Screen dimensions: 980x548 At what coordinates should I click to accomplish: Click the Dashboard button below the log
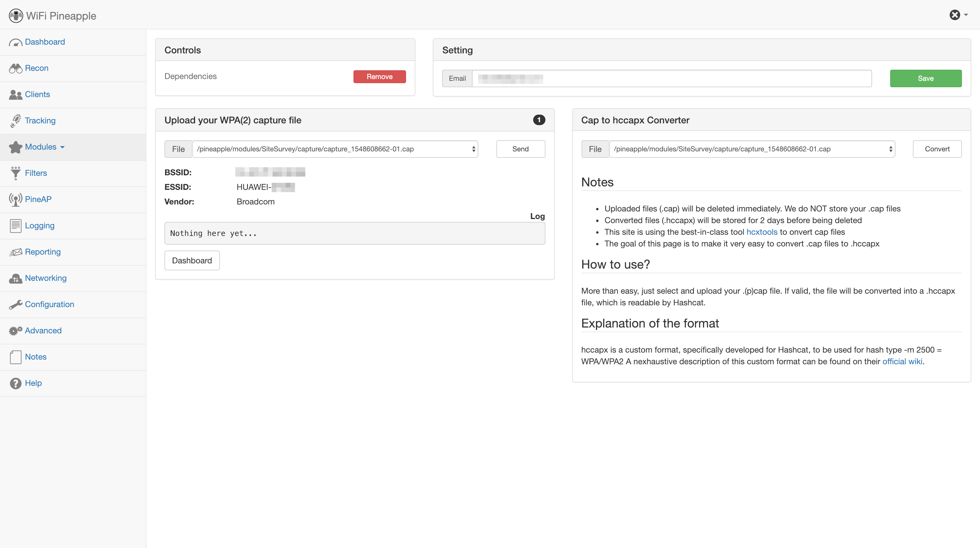192,260
